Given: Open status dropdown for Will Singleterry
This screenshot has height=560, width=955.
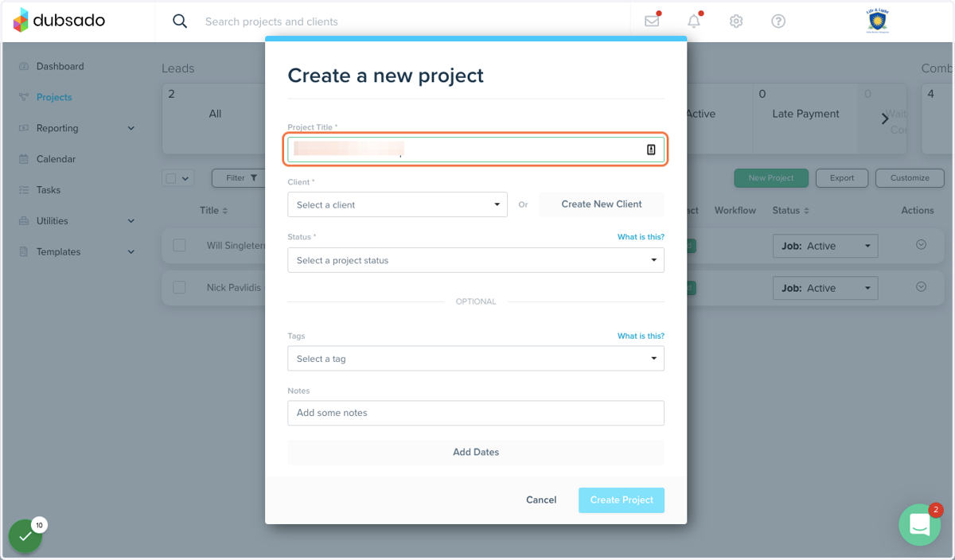Looking at the screenshot, I should (x=825, y=246).
